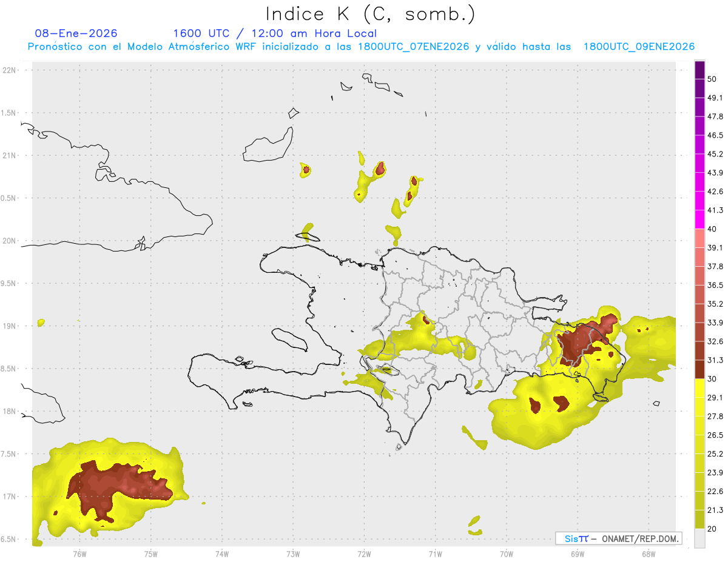Click the colorbar value "35.2"

pos(715,304)
